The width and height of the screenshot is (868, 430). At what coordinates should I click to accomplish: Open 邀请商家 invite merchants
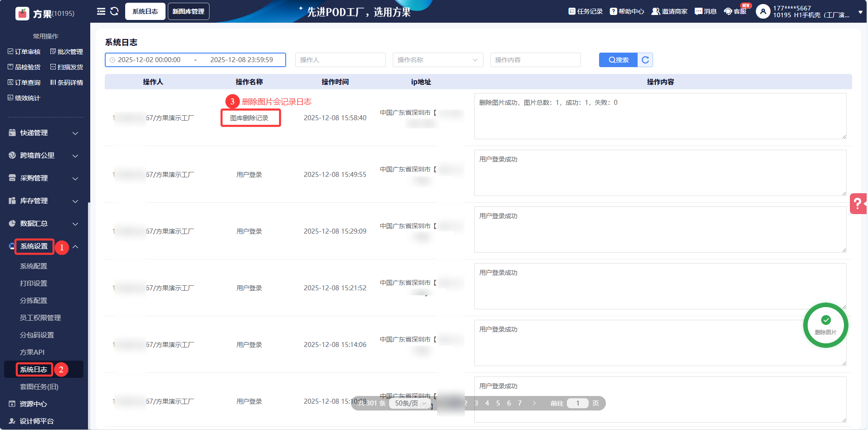click(x=669, y=11)
